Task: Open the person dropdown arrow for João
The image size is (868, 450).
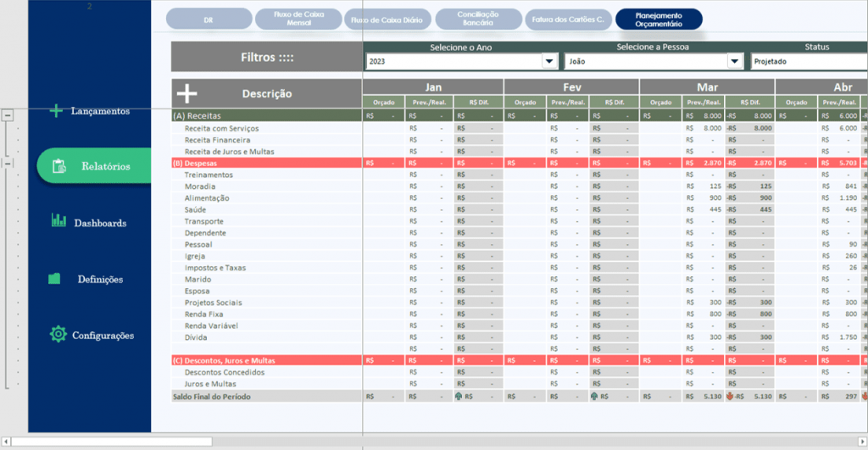Action: click(735, 61)
